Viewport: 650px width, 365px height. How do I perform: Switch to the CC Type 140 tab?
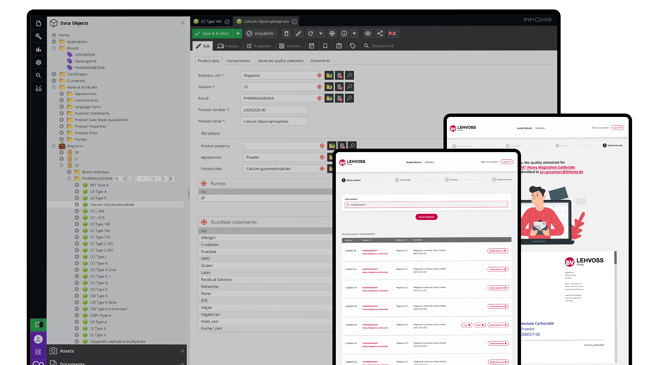[211, 22]
